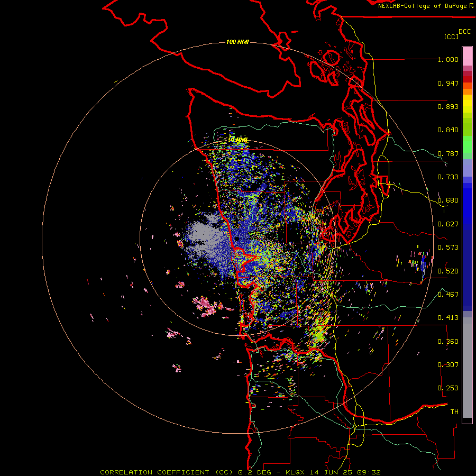Click the 0.253 scale value
This screenshot has width=476, height=476.
[x=448, y=388]
